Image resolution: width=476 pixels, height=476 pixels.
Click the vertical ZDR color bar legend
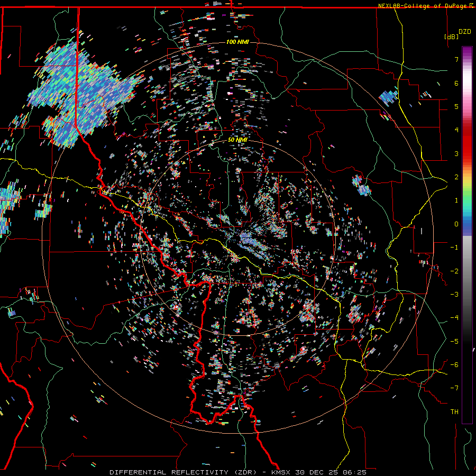(467, 235)
